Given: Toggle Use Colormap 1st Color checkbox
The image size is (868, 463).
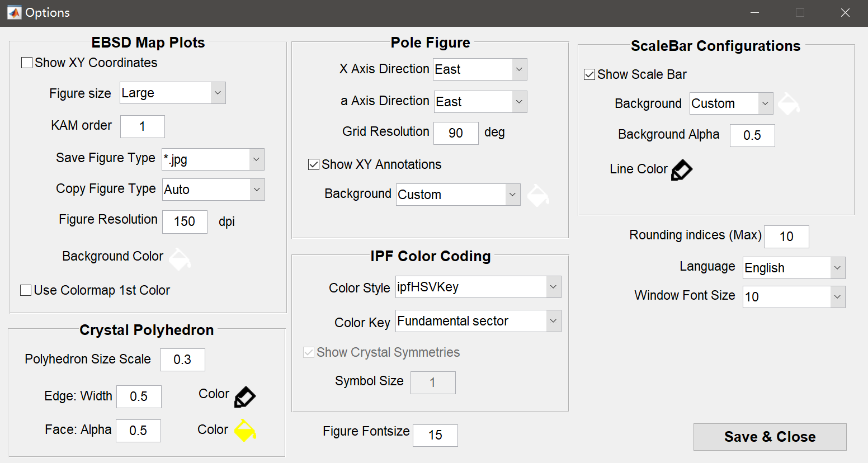Looking at the screenshot, I should click(x=26, y=290).
